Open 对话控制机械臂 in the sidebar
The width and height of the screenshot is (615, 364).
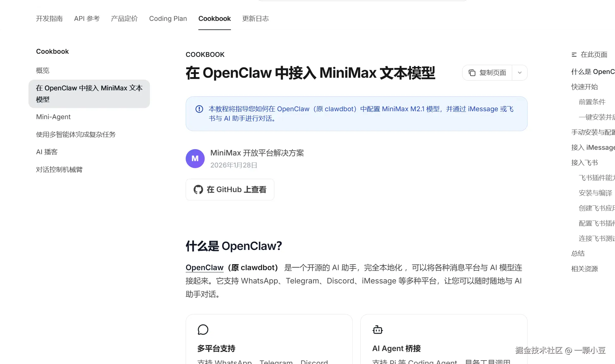click(59, 170)
